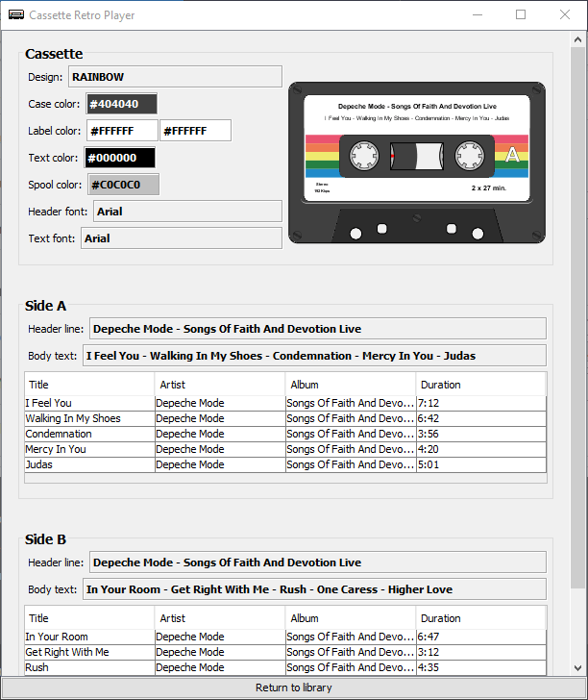Click the cassette preview image

coord(417,161)
